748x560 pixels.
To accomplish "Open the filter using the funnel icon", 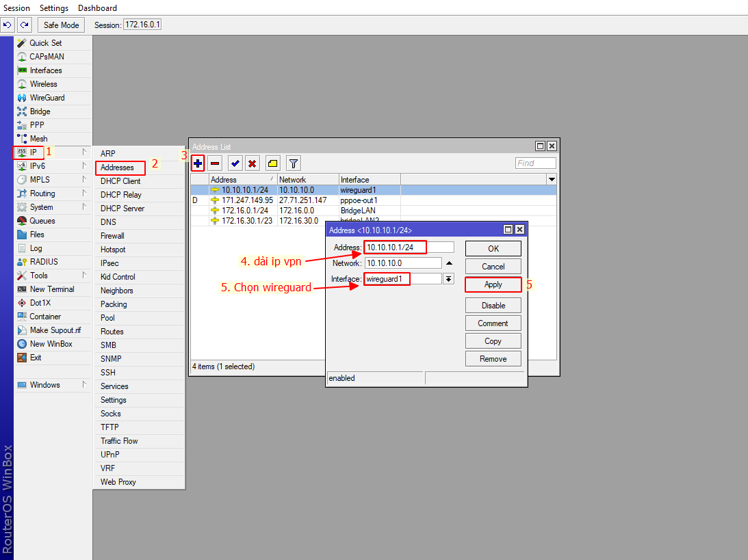I will coord(292,163).
